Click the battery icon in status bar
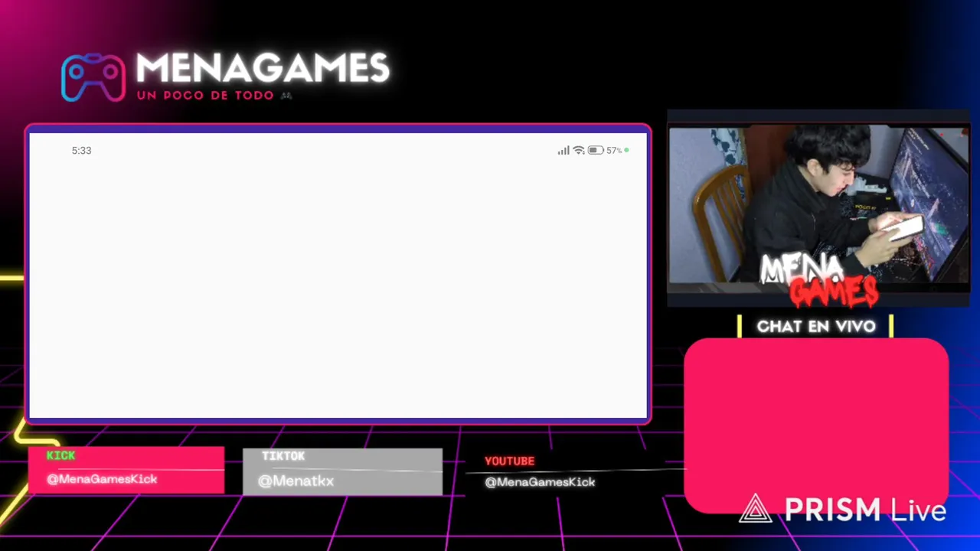Viewport: 980px width, 551px height. [x=596, y=151]
